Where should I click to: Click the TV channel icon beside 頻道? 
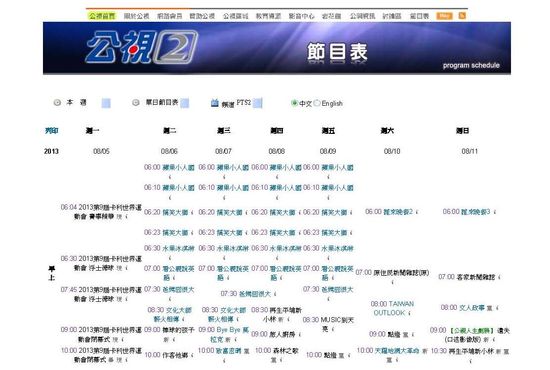(x=215, y=103)
